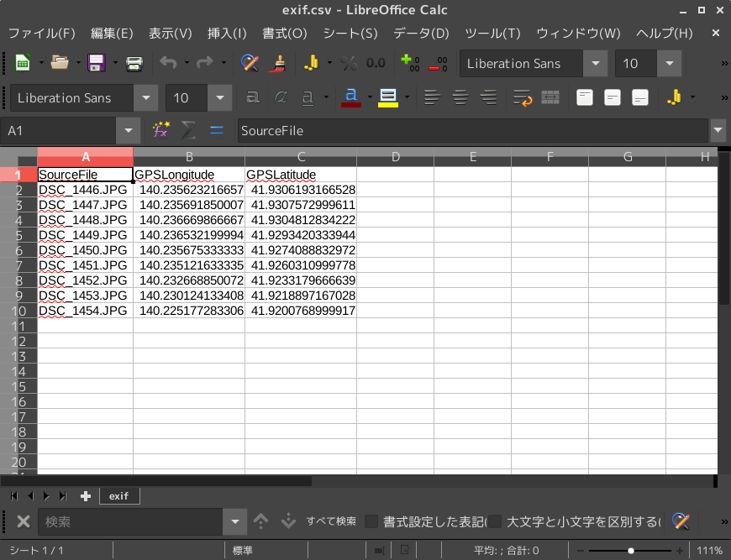
Task: Open the データ(D) menu
Action: click(x=421, y=34)
